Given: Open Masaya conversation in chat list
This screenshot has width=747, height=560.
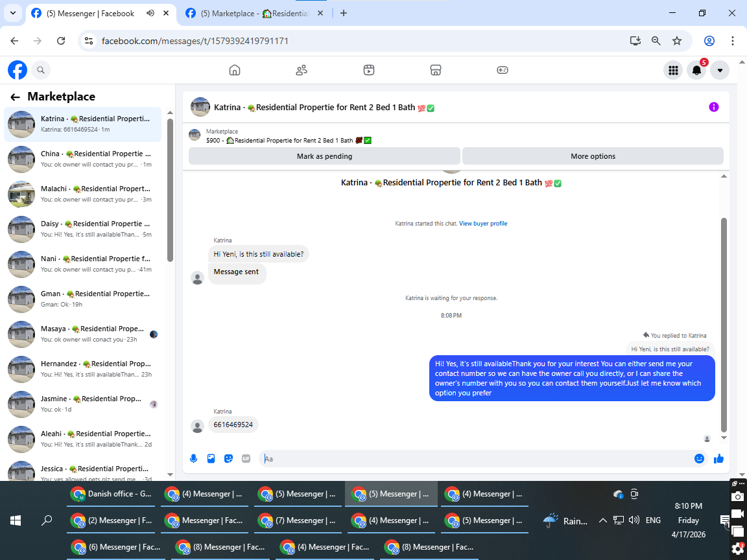Looking at the screenshot, I should [83, 334].
